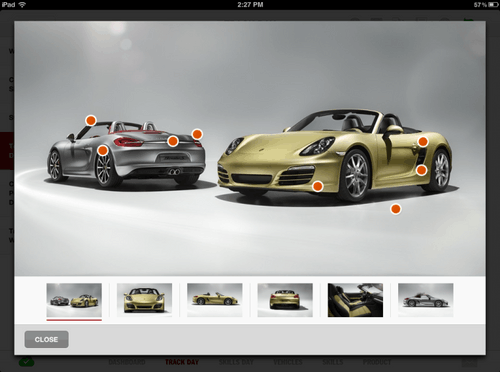Tap the battery indicator in the status bar
The height and width of the screenshot is (372, 500).
(x=493, y=5)
